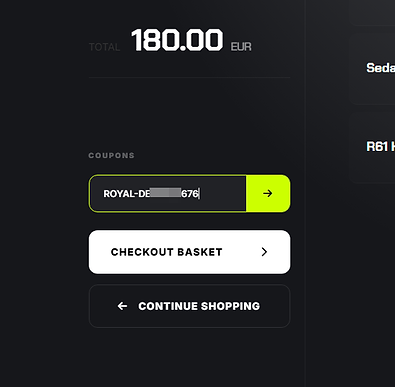Select the Seda product title text
Image resolution: width=395 pixels, height=387 pixels.
[x=380, y=68]
